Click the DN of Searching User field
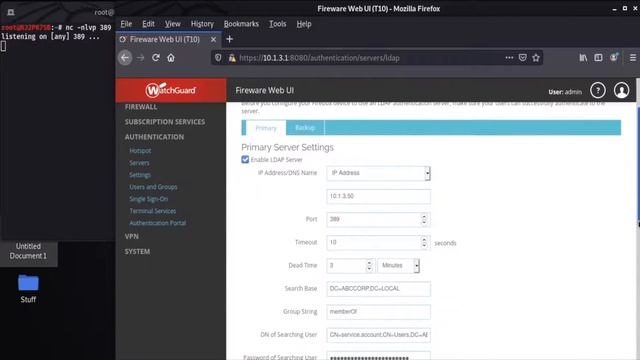 (378, 335)
